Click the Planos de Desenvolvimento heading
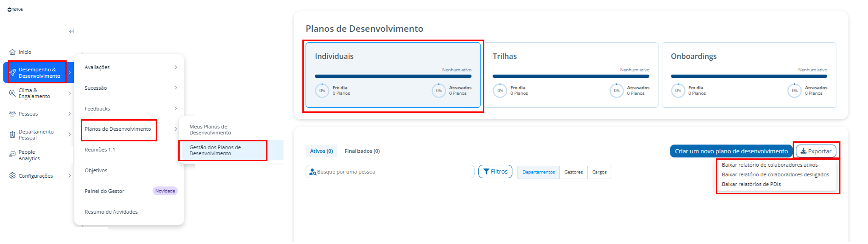Viewport: 868px width, 244px height. click(x=364, y=29)
